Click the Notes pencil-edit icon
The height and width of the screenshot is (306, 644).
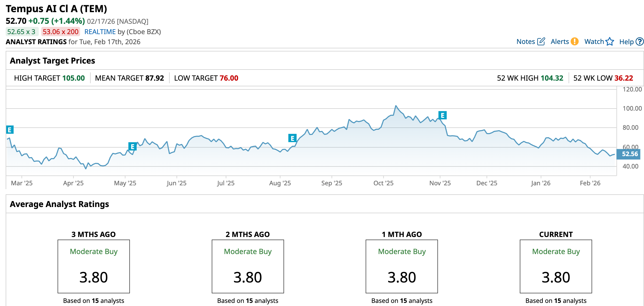coord(541,42)
